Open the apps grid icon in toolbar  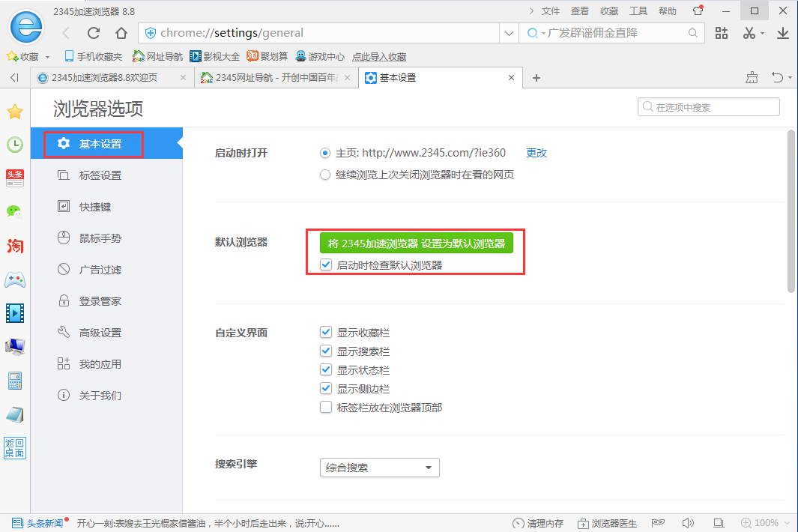pos(721,33)
